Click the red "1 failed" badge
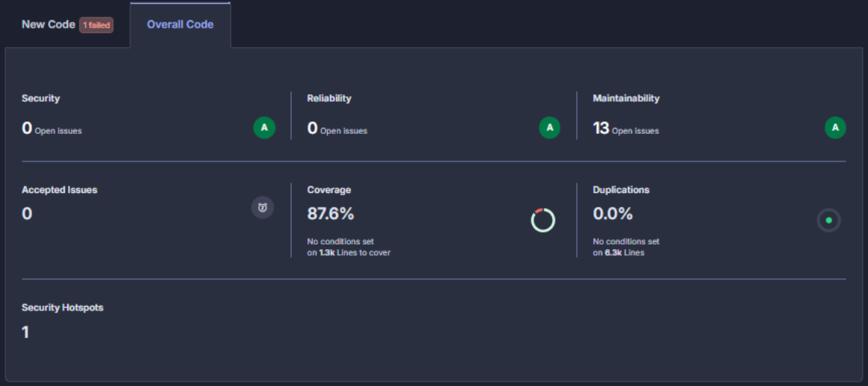 tap(97, 25)
